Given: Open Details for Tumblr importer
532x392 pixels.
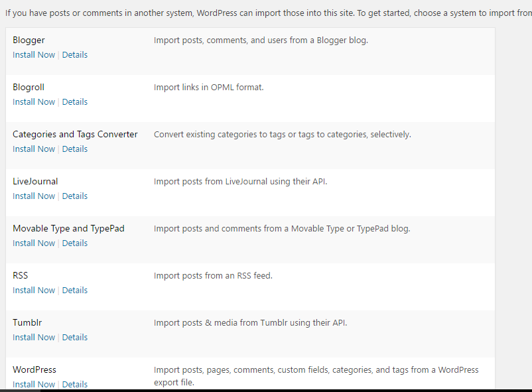Looking at the screenshot, I should click(x=75, y=338).
